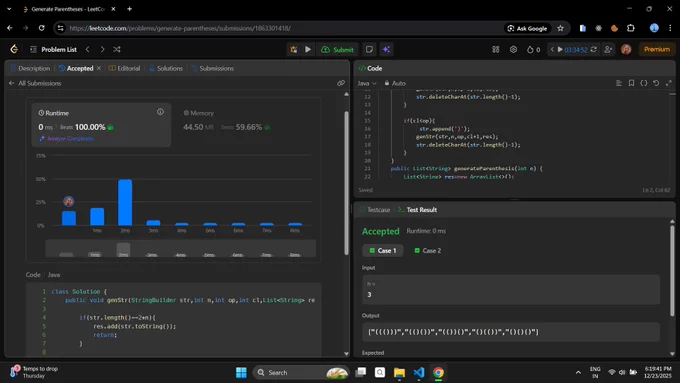Image resolution: width=680 pixels, height=383 pixels.
Task: Copy the submission link icon
Action: (x=341, y=83)
